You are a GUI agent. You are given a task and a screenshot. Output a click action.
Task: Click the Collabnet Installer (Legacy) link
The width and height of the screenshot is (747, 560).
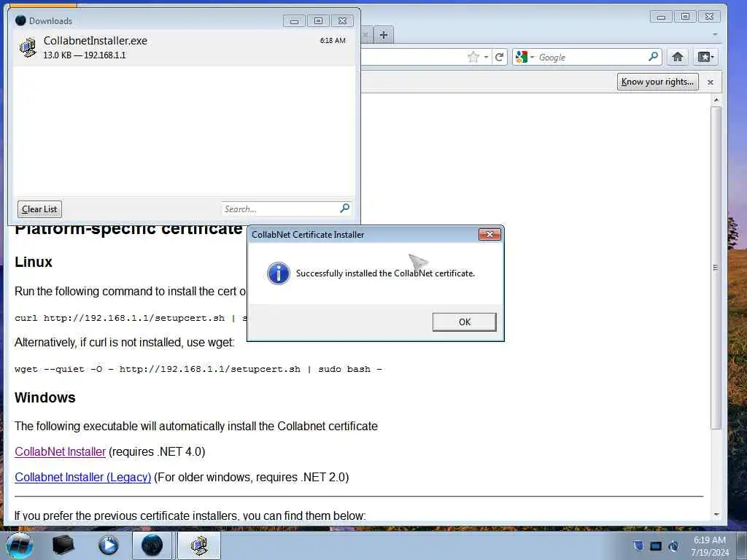pyautogui.click(x=83, y=477)
